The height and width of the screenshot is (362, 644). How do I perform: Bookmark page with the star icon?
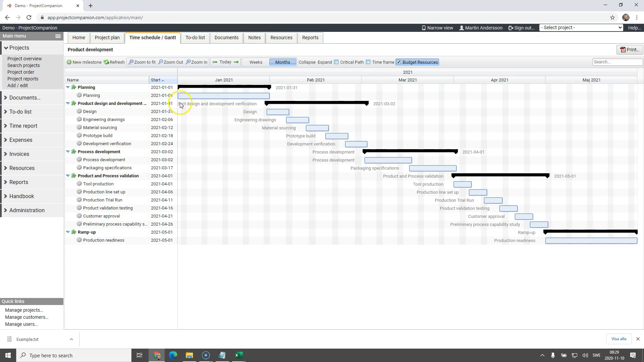click(x=612, y=17)
